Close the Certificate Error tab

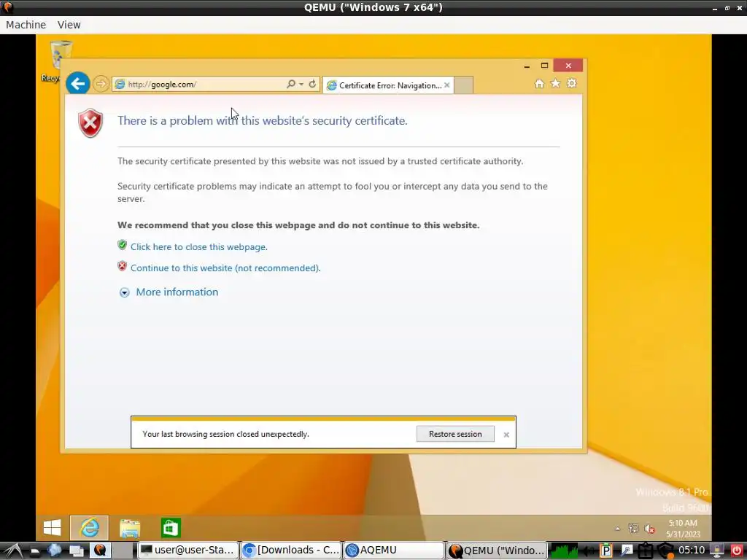coord(447,85)
